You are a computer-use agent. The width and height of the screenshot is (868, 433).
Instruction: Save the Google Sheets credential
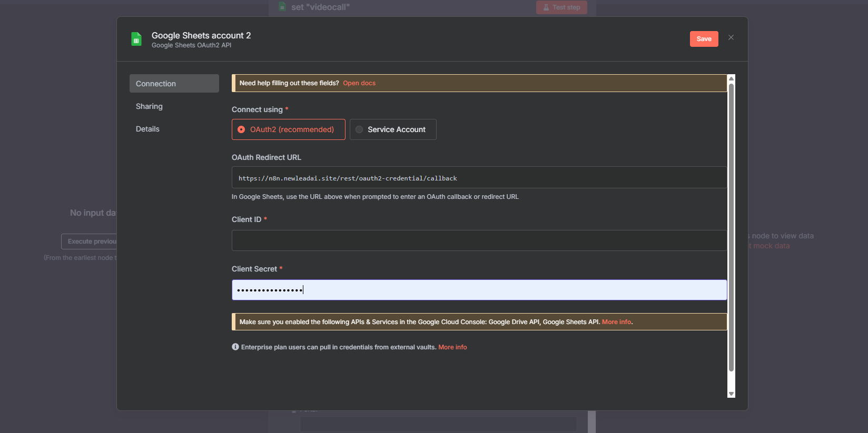(704, 39)
